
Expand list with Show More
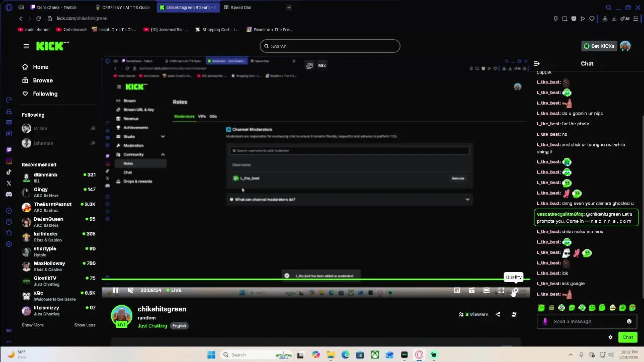click(x=33, y=325)
